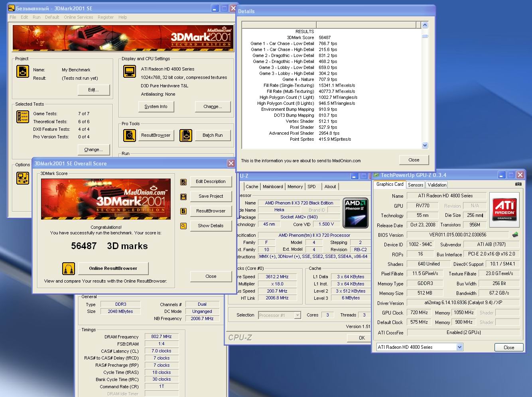Open the Run menu in 3DMark2001 SE
The width and height of the screenshot is (532, 397).
coord(36,17)
